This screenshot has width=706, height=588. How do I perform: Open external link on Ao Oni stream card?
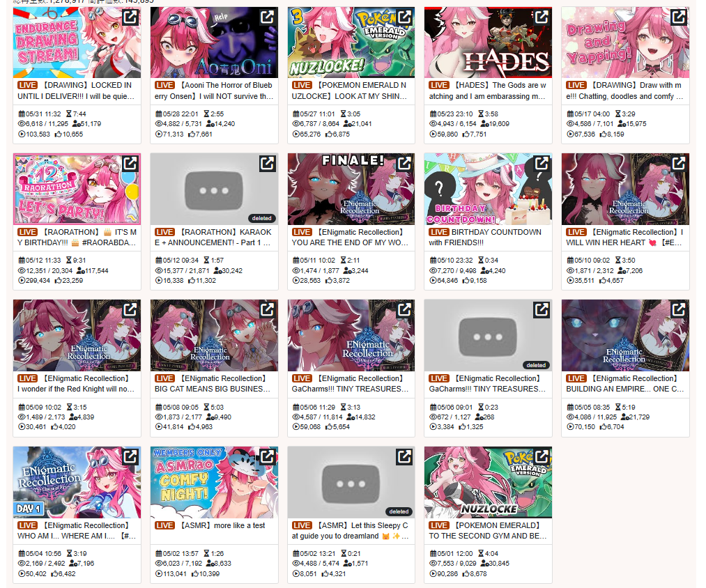(268, 17)
